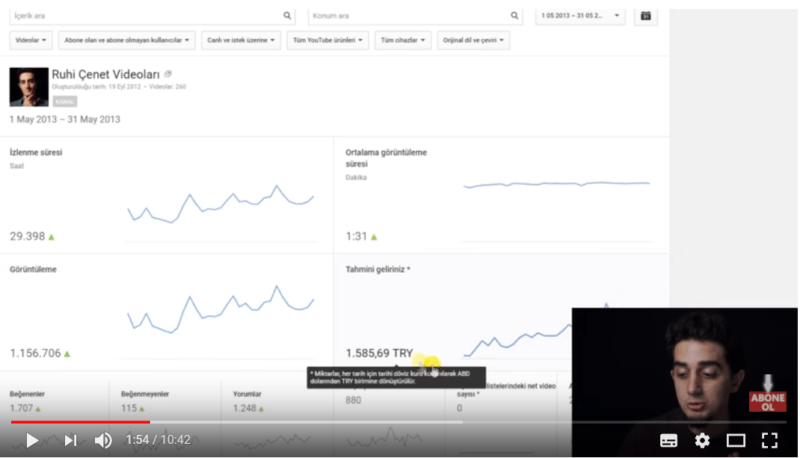
Task: Open the Orijinal dil ve çeviri filter
Action: click(x=474, y=40)
